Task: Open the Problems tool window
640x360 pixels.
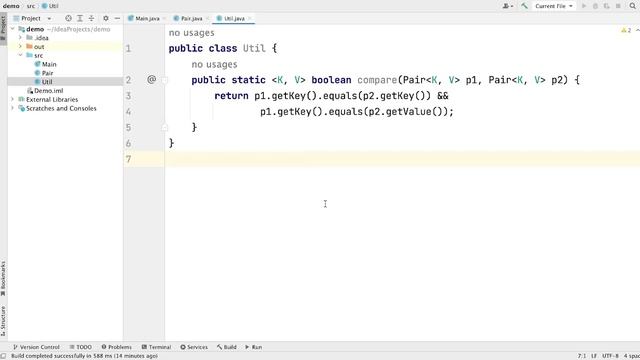Action: [116, 347]
